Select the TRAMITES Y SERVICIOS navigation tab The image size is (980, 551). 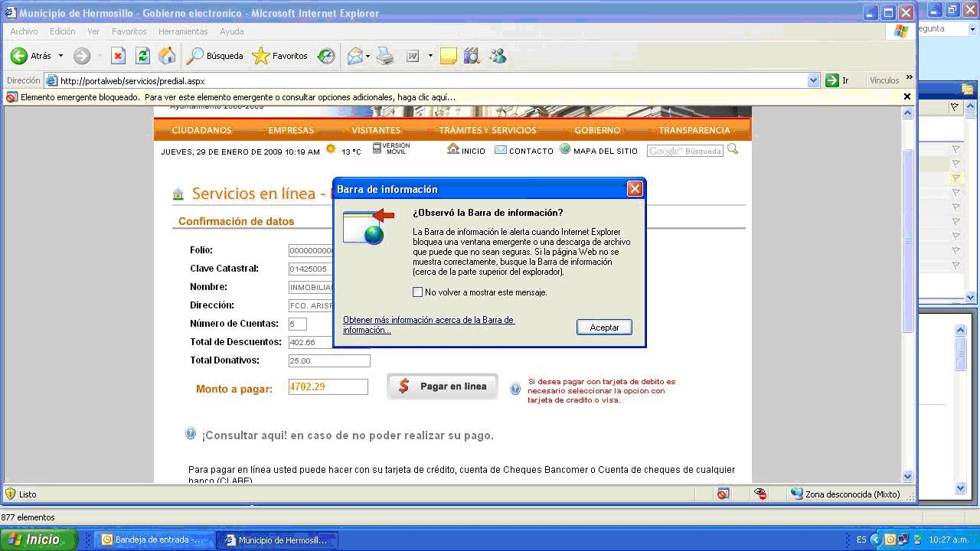[x=488, y=130]
